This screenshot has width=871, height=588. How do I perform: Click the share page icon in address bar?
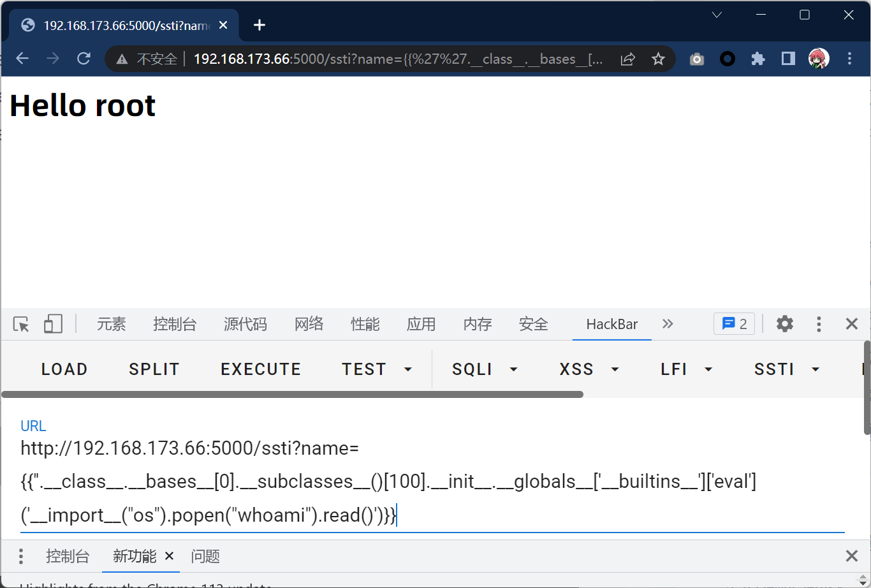click(x=627, y=59)
